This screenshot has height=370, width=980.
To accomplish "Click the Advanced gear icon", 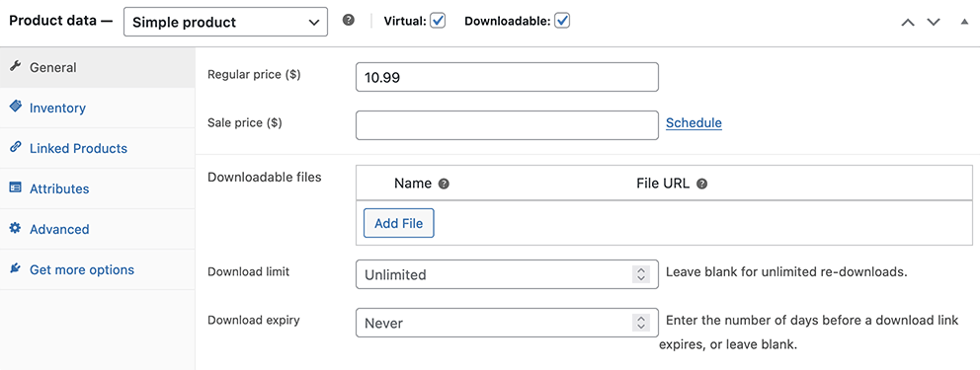I will (16, 228).
